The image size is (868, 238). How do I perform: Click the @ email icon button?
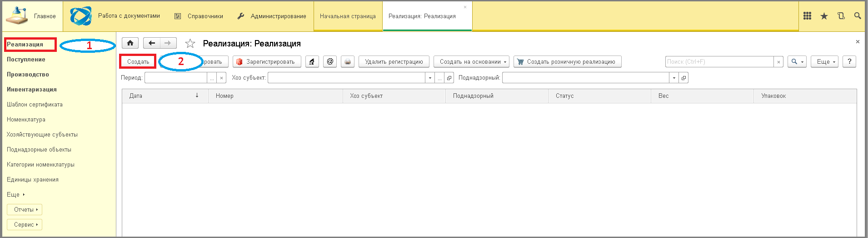[x=330, y=62]
